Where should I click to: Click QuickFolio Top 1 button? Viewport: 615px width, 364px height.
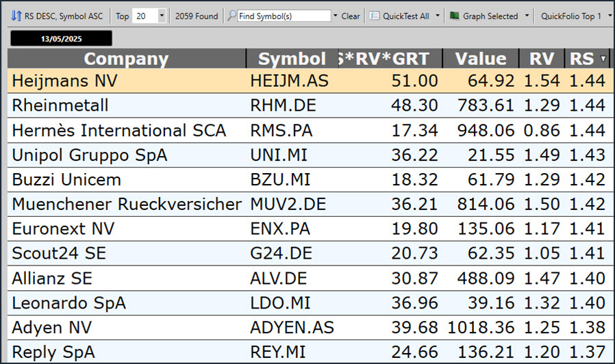[x=571, y=16]
